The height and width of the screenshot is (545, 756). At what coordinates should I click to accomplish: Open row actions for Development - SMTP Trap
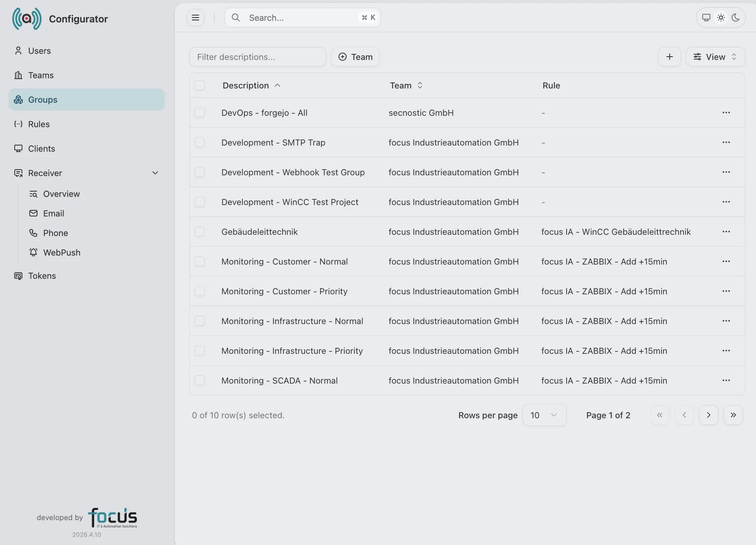726,142
